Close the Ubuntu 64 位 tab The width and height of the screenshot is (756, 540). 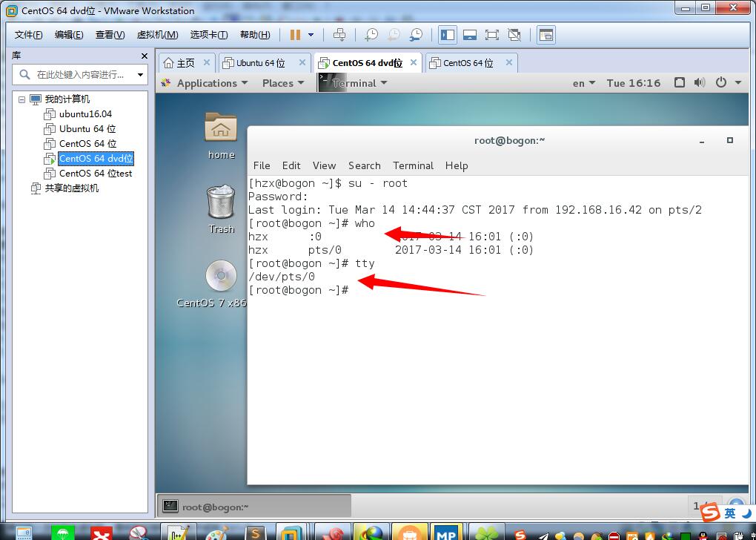302,62
